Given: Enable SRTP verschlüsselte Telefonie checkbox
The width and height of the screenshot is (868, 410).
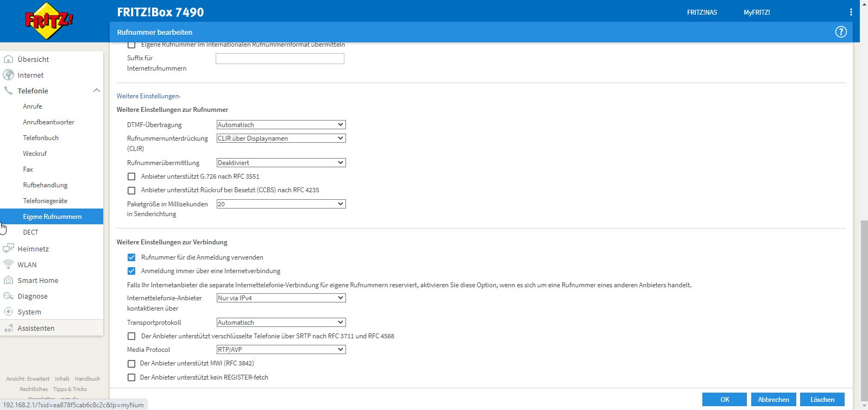Looking at the screenshot, I should [x=131, y=336].
